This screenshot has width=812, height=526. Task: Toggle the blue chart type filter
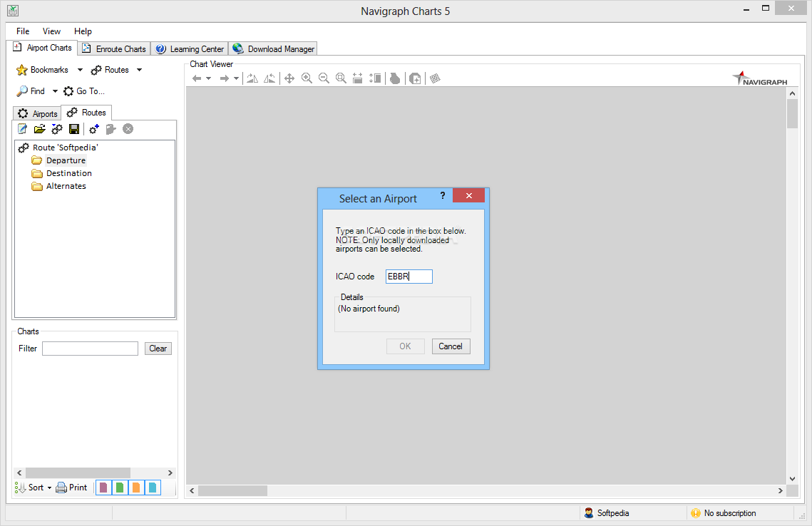153,488
